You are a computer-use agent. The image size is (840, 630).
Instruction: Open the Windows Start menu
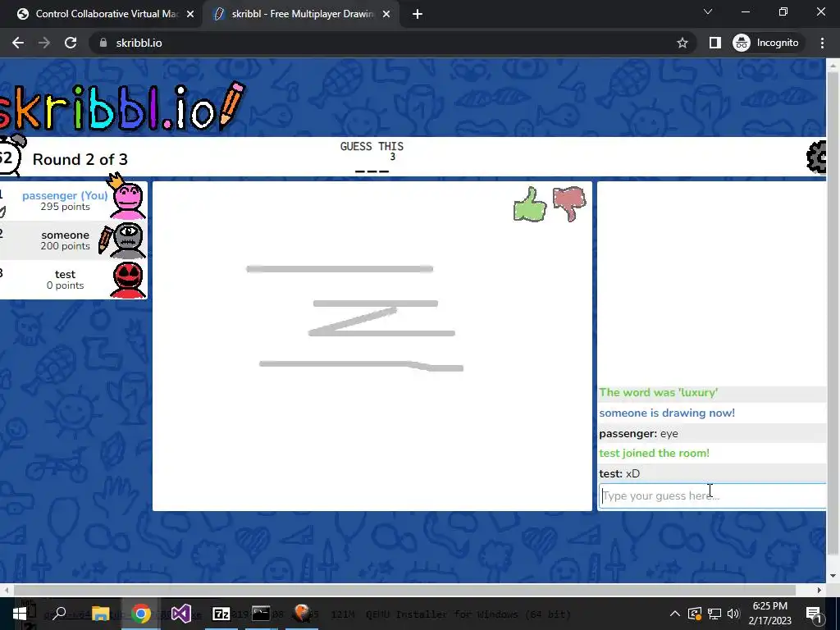[21, 614]
